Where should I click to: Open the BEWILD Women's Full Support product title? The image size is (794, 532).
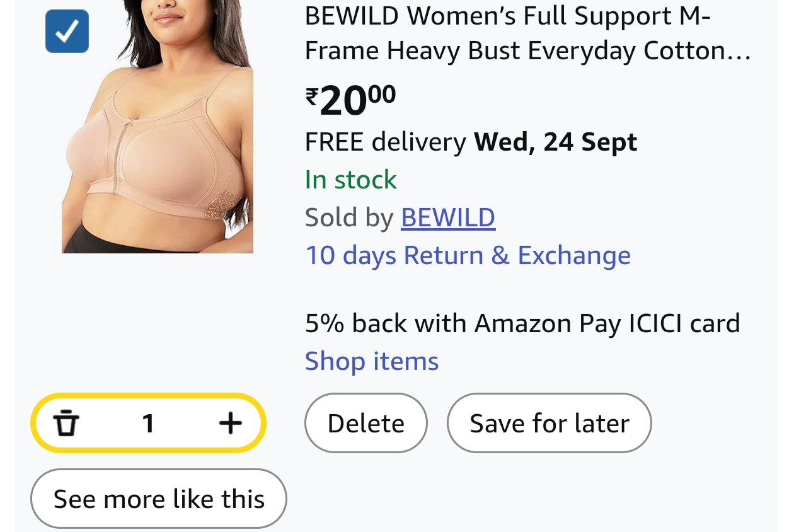click(507, 16)
